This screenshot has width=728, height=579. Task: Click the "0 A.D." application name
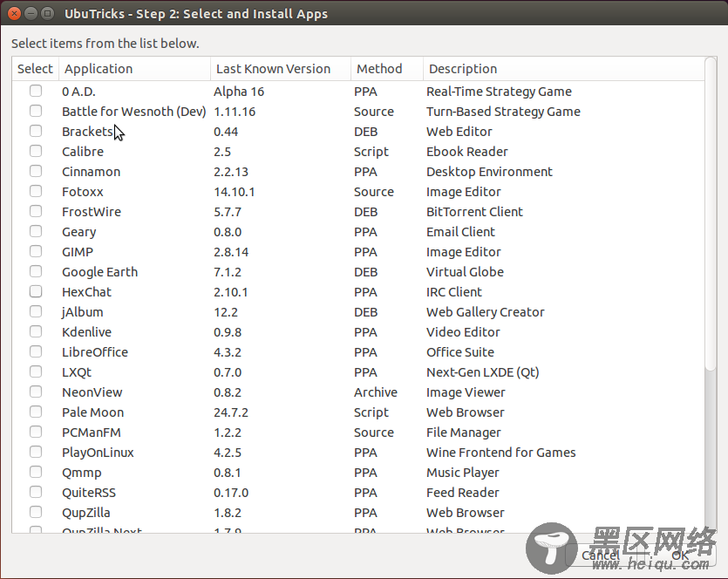pyautogui.click(x=79, y=92)
